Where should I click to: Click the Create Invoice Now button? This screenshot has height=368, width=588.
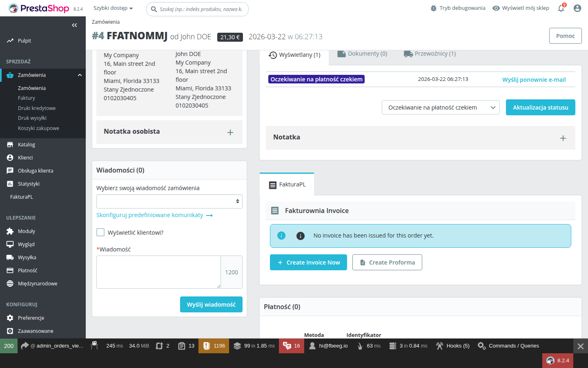tap(308, 263)
